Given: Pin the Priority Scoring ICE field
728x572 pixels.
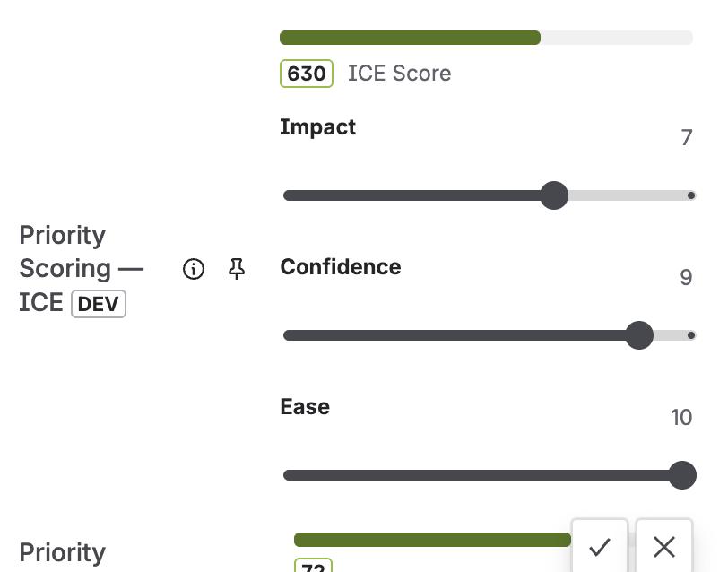Looking at the screenshot, I should tap(236, 269).
